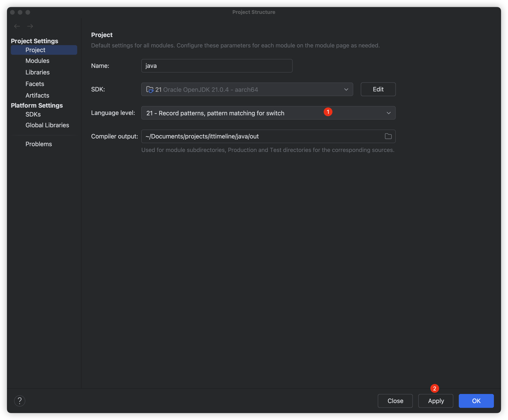
Task: Expand the SDK dropdown arrow
Action: click(346, 89)
